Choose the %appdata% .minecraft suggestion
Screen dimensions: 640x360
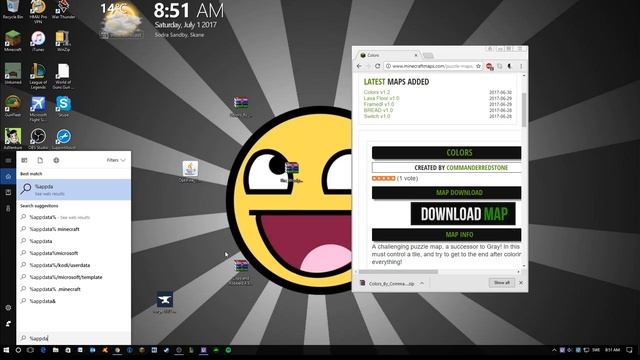[74, 289]
